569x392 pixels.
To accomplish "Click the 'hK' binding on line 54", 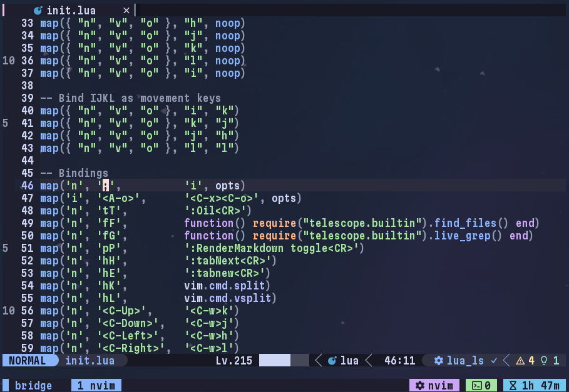I will 109,286.
